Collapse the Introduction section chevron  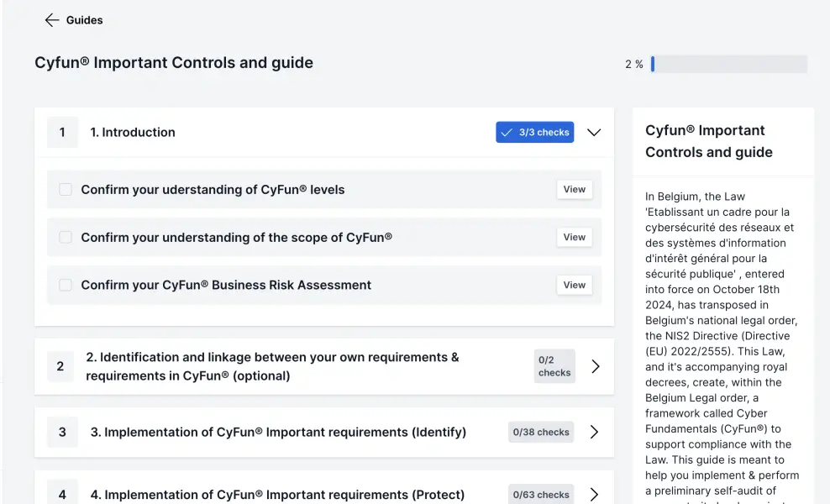[594, 133]
